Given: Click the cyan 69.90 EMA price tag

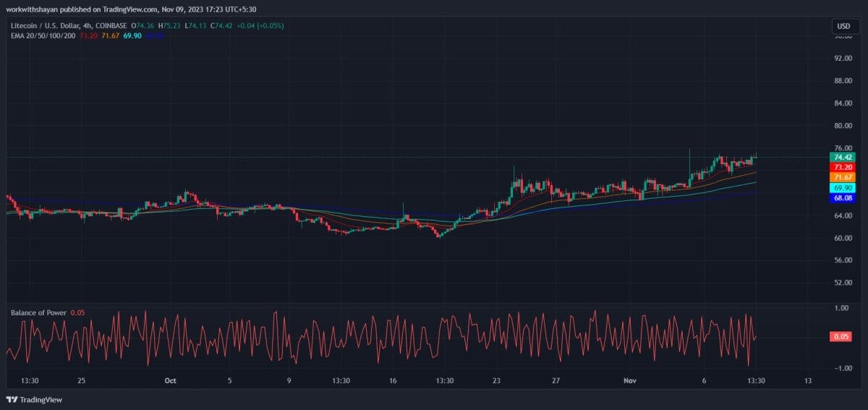Looking at the screenshot, I should (843, 187).
